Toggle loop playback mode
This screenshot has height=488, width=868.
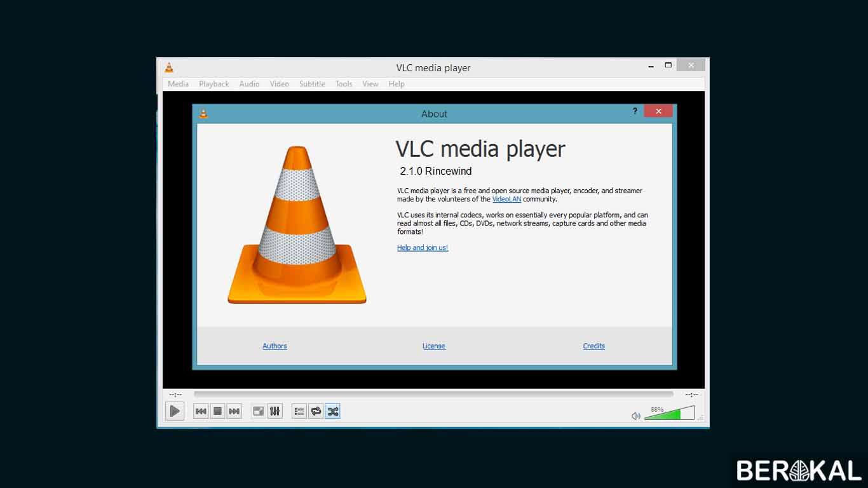316,411
